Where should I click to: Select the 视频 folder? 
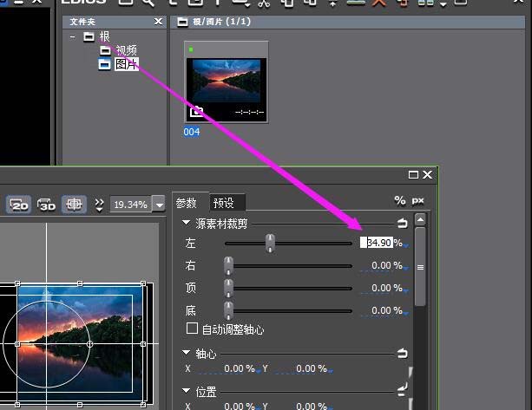(x=126, y=50)
